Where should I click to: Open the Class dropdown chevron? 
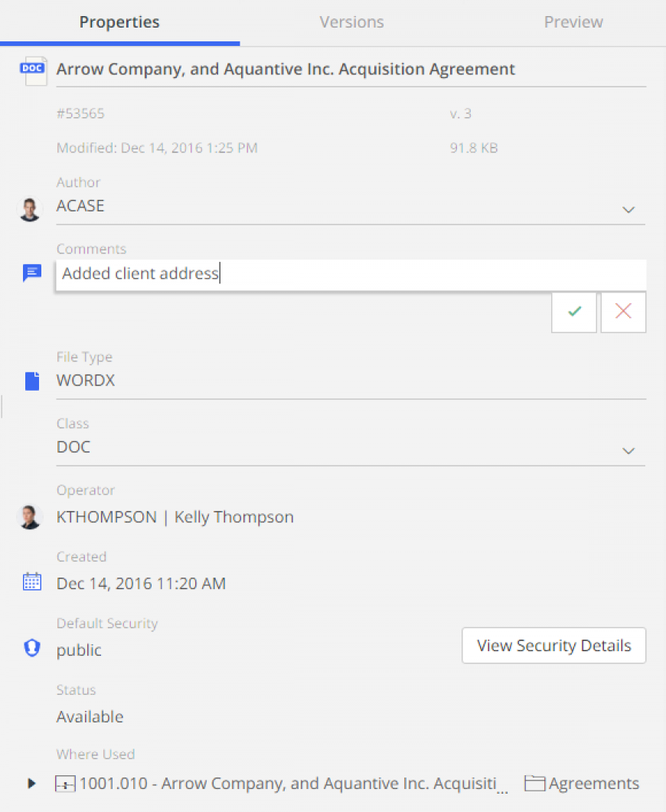[x=628, y=451]
